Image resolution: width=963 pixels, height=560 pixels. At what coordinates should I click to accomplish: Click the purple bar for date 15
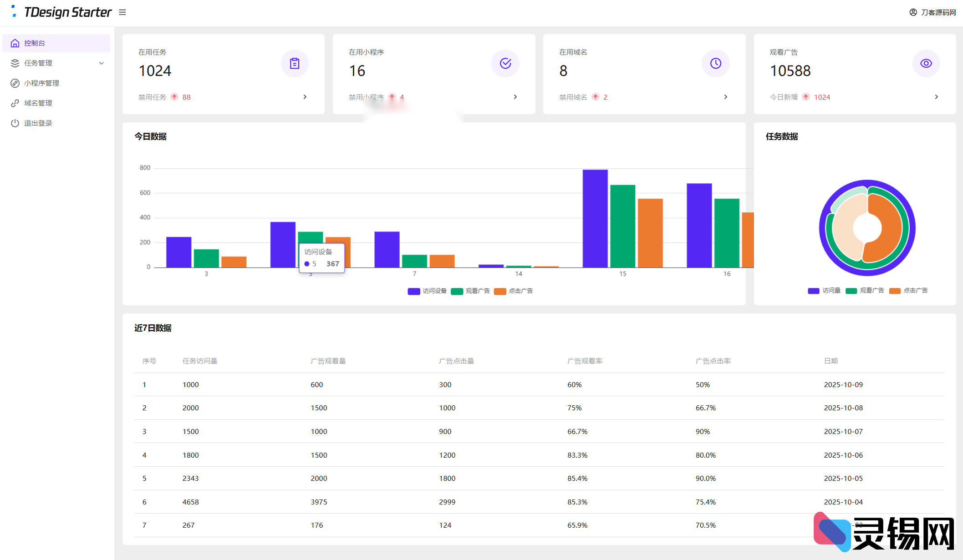(595, 218)
